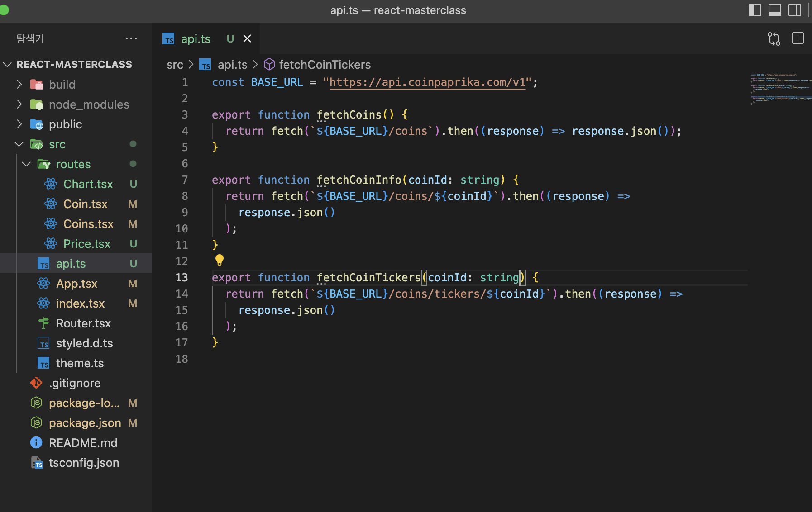Screen dimensions: 812x512
Task: Click the build folder icon
Action: [37, 84]
